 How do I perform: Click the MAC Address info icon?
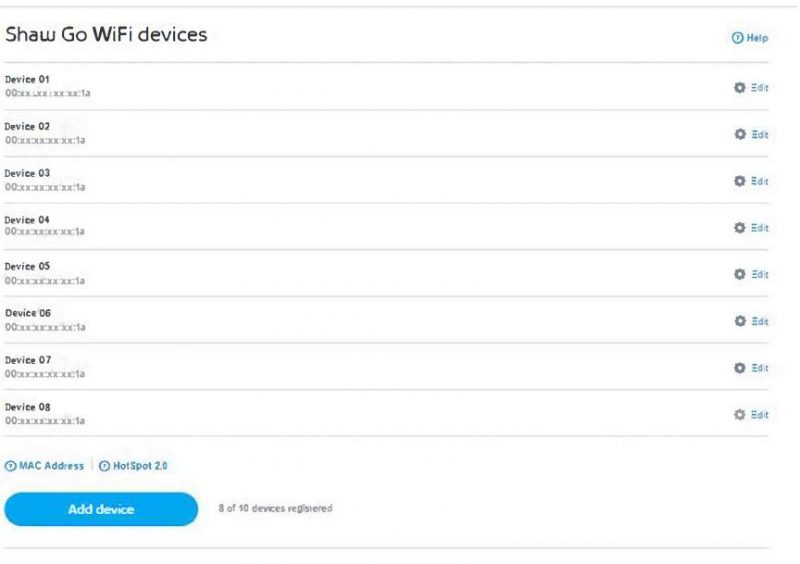pos(10,466)
